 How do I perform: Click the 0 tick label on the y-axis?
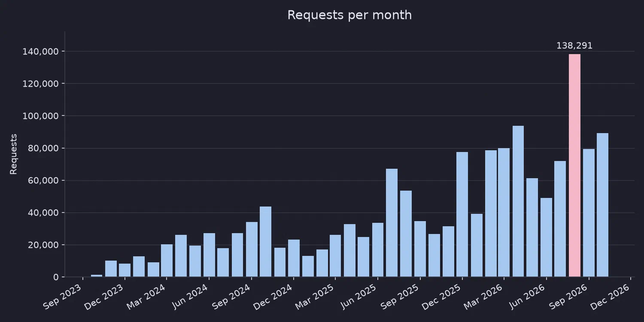56,277
